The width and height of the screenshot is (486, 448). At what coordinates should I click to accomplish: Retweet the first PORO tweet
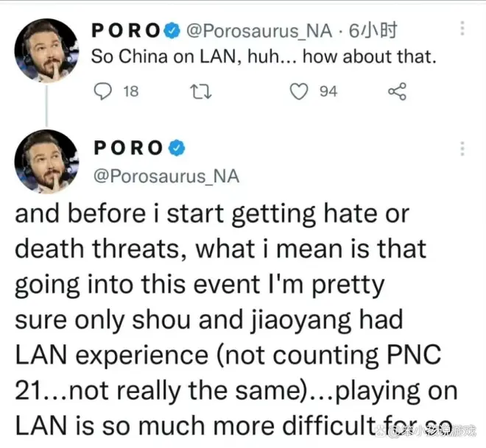click(x=197, y=91)
